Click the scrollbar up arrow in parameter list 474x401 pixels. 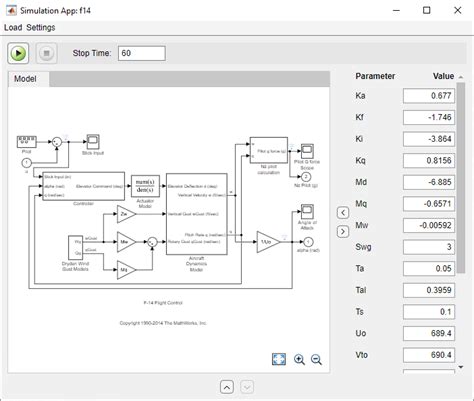click(461, 77)
